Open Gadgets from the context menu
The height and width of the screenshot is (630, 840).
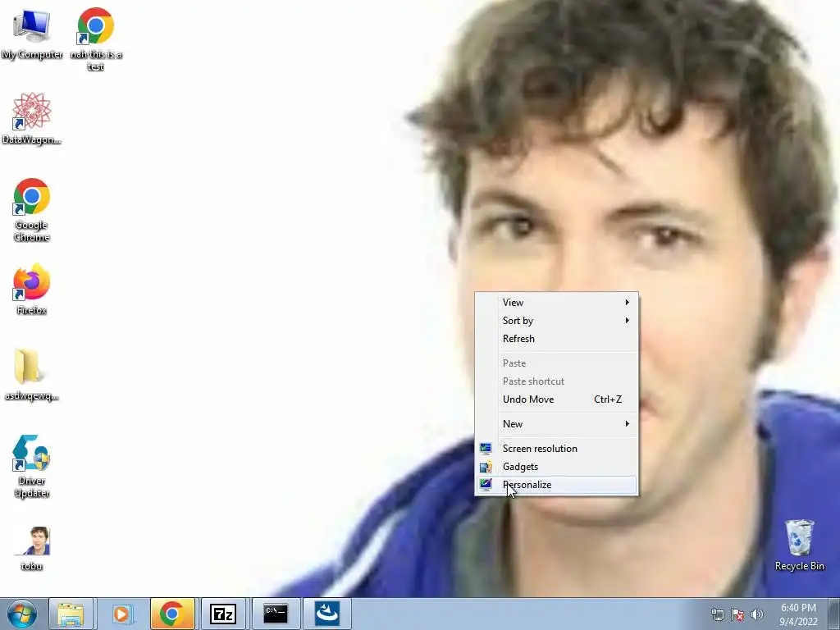pos(557,467)
